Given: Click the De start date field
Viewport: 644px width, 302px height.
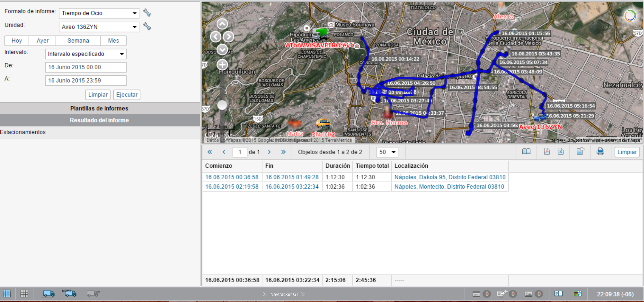Looking at the screenshot, I should 86,67.
